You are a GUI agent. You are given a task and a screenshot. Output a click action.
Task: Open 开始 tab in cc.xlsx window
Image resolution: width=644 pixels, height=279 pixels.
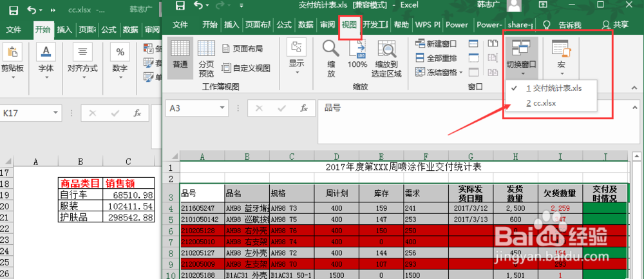(x=43, y=30)
